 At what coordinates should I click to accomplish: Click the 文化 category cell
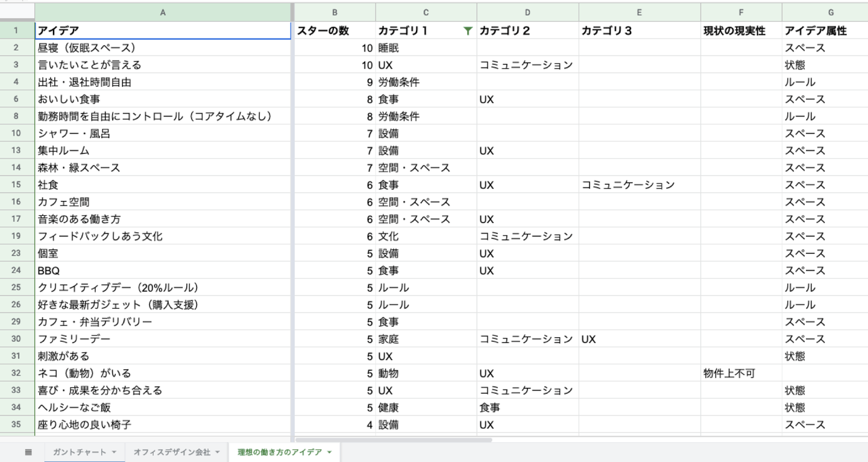tap(426, 236)
